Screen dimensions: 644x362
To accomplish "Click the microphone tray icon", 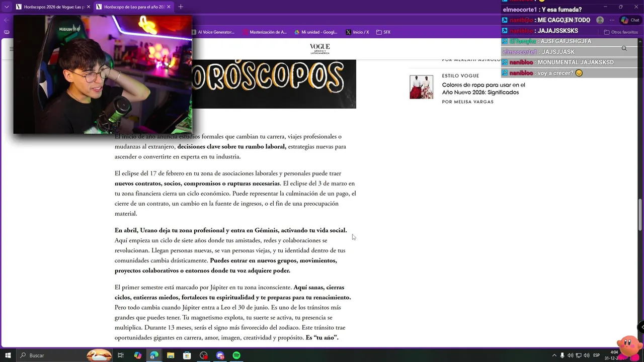I will (562, 355).
